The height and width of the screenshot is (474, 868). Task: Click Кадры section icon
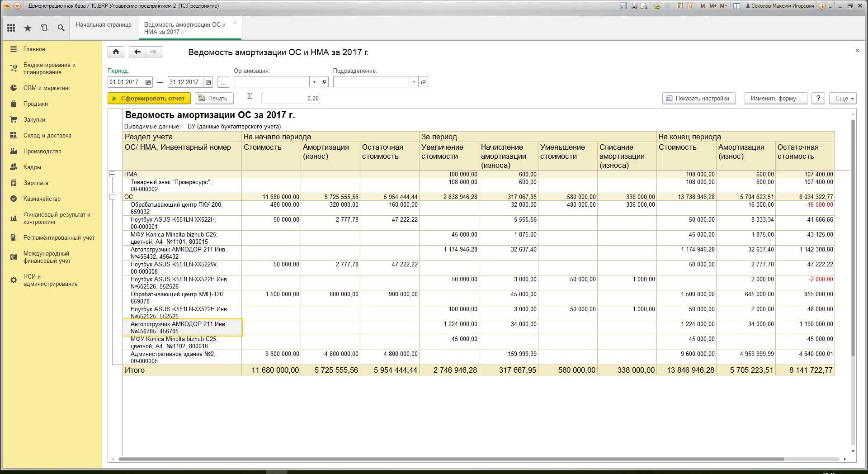(14, 167)
